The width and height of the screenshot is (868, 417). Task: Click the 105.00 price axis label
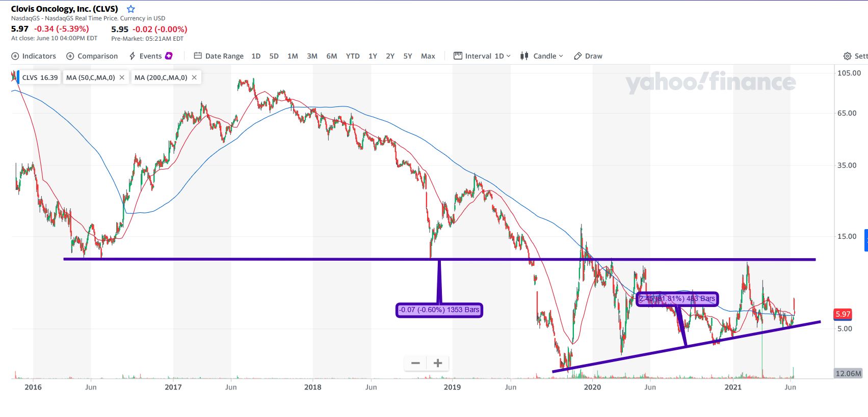(849, 73)
